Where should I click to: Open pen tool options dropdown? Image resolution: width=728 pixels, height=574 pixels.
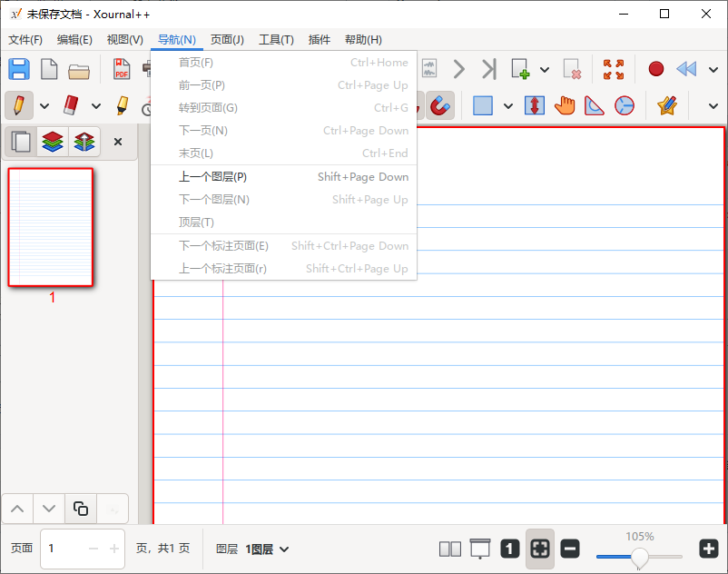click(44, 106)
